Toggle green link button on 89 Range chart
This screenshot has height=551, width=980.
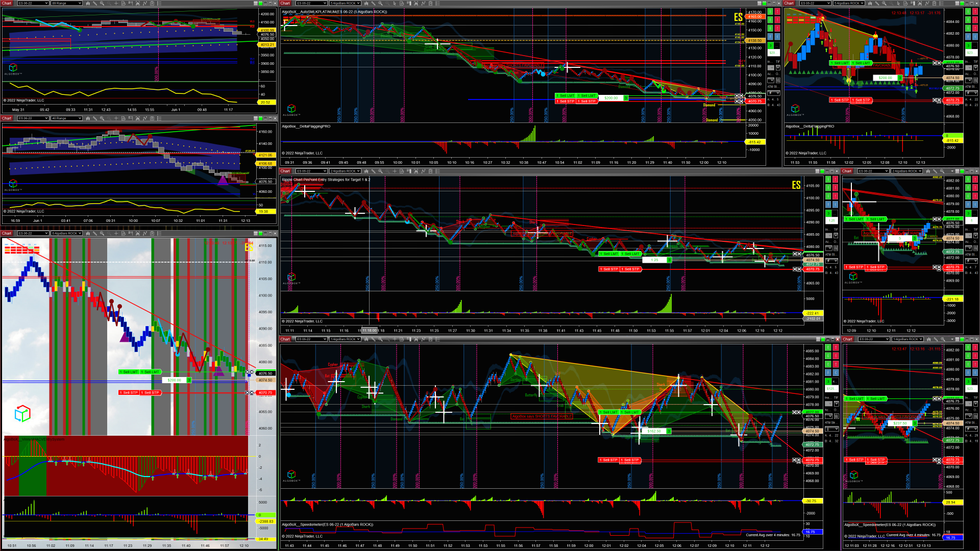pos(260,3)
